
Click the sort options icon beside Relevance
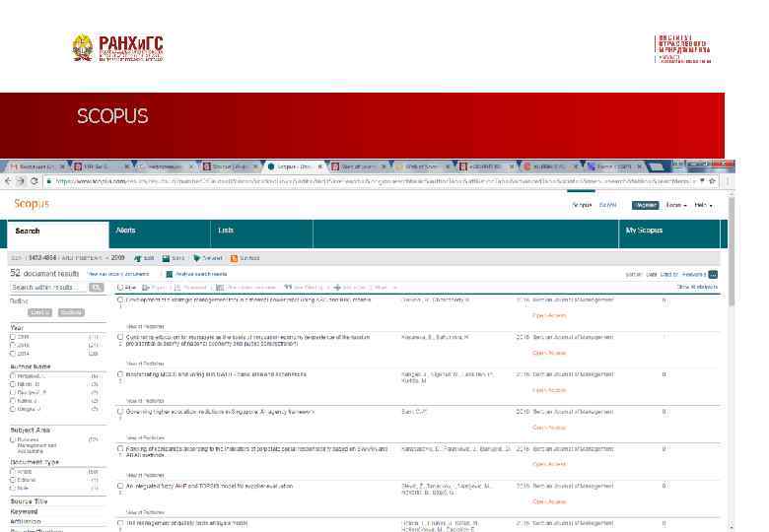(713, 274)
